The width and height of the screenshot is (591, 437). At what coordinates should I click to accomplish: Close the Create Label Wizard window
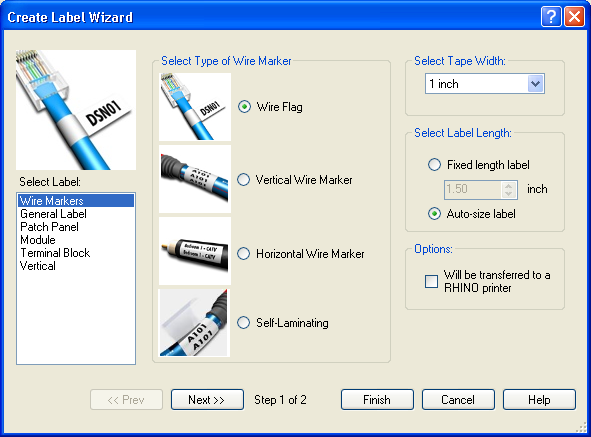click(x=574, y=17)
